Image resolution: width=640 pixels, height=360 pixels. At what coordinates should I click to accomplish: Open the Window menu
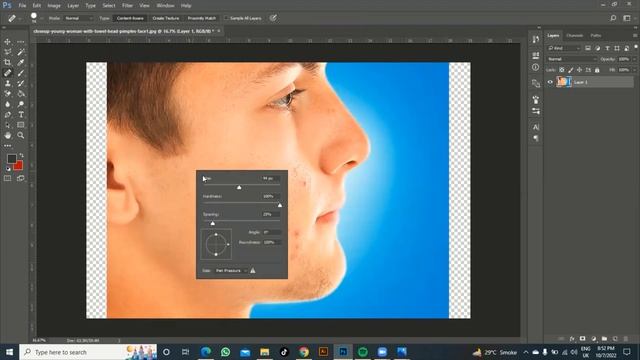pos(165,6)
